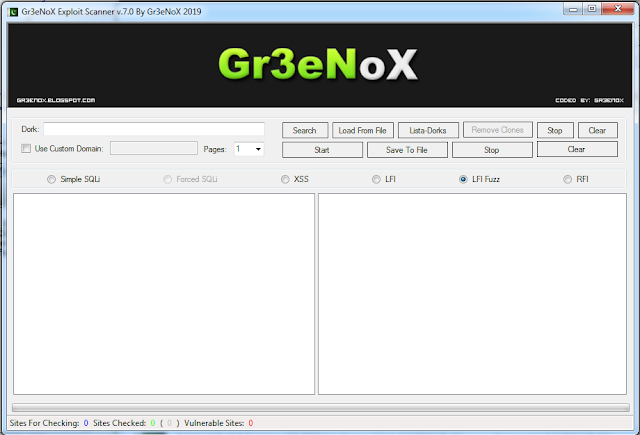
Task: Click inside the right results list panel
Action: 471,294
